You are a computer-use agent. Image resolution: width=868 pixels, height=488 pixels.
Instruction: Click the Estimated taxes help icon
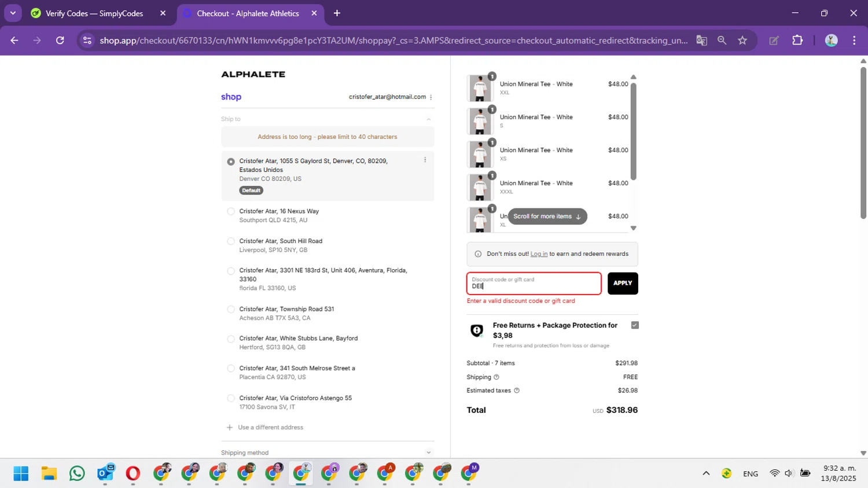517,391
